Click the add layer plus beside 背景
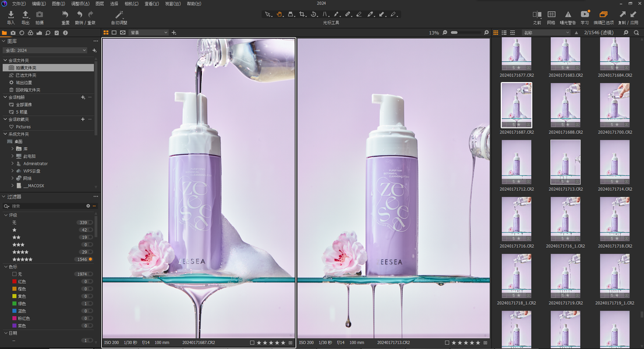Screen dimensions: 644x349 coord(174,33)
